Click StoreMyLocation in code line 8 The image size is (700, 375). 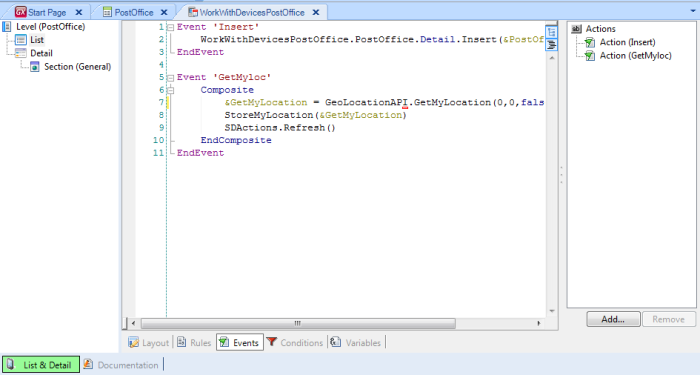(269, 115)
